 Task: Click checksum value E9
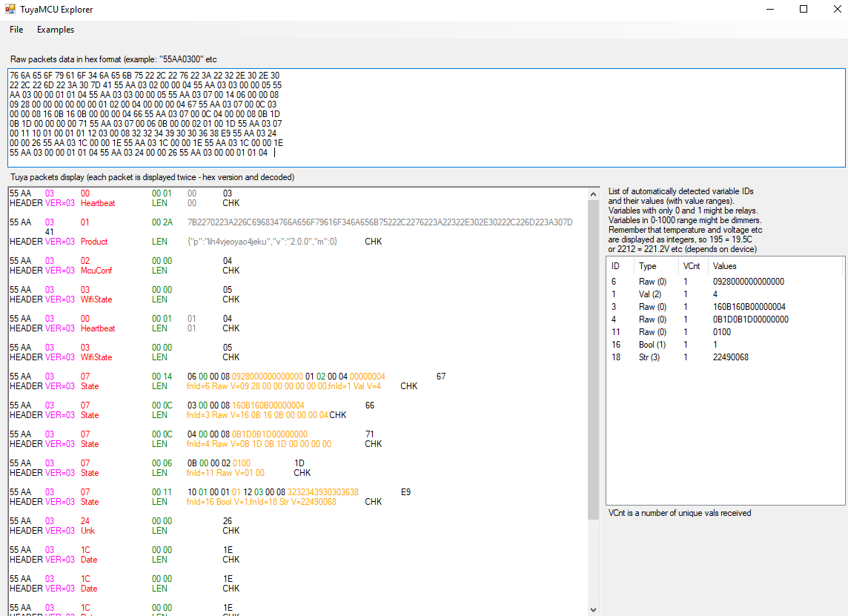405,492
